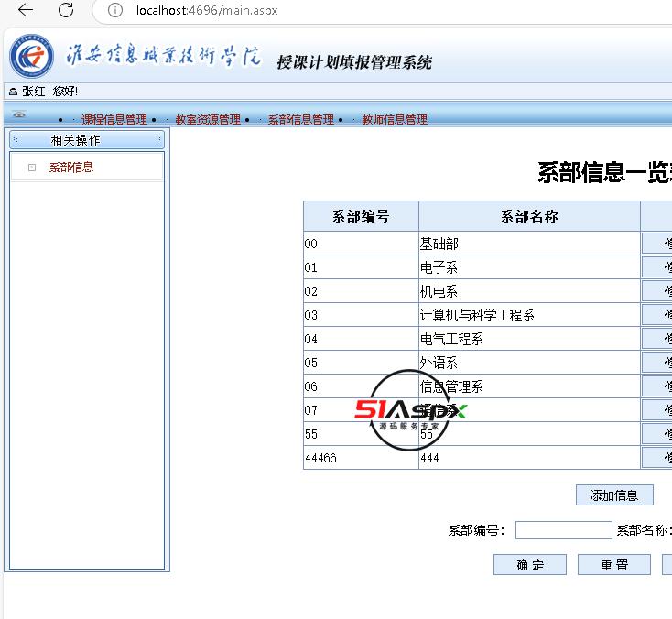
Task: Select cell with code 03
Action: pos(361,315)
